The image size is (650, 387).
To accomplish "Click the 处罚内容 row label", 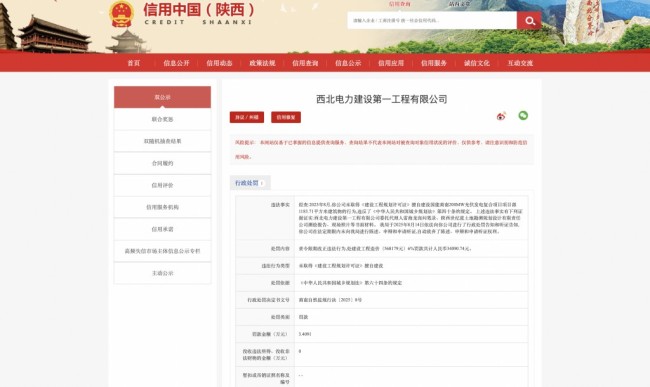I will point(281,249).
